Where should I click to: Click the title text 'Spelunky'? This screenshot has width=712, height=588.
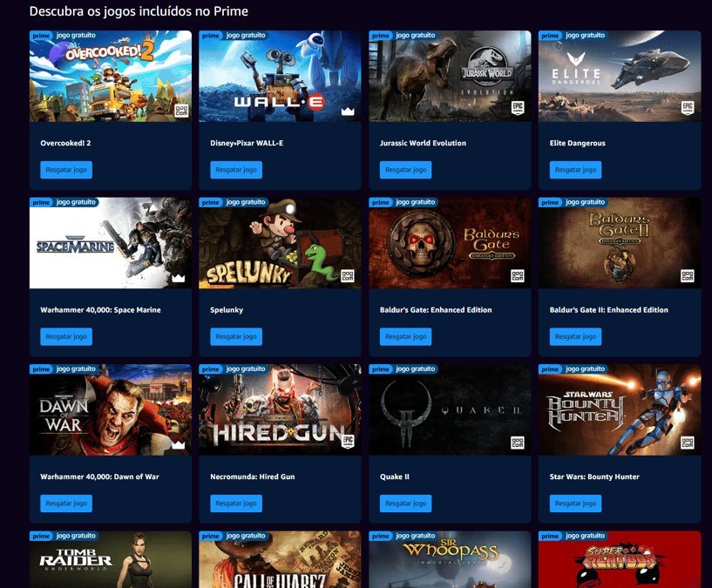coord(227,309)
